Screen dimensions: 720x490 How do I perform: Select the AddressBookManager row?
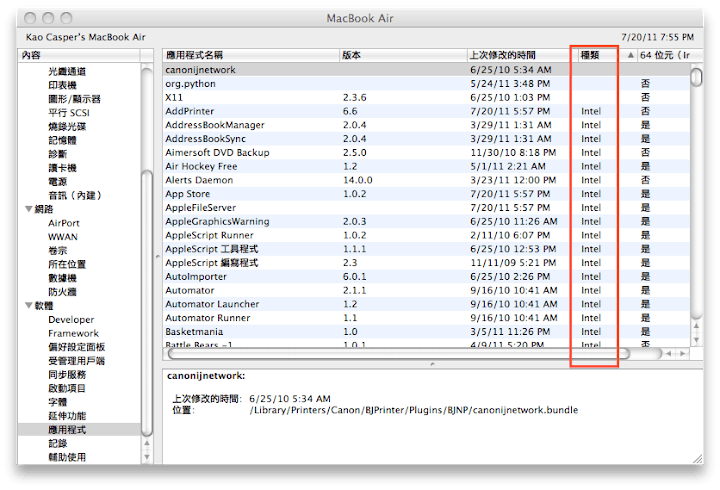coord(426,125)
